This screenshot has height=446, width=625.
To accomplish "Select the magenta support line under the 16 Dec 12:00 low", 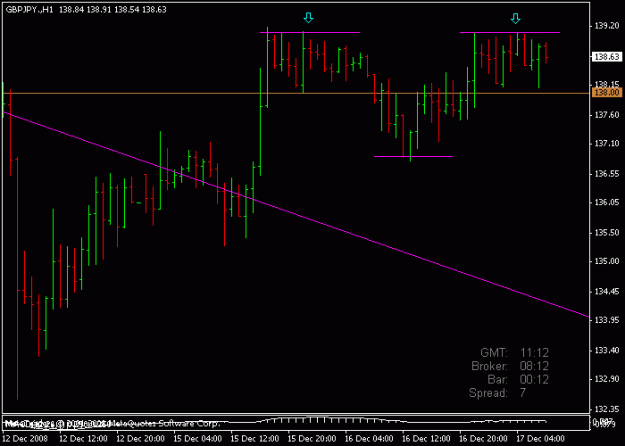I will point(413,156).
